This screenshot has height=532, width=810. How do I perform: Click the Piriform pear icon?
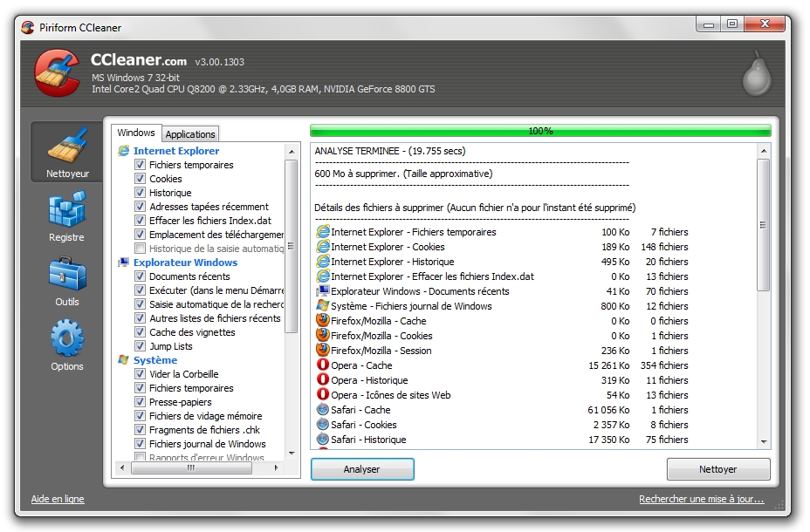(757, 74)
